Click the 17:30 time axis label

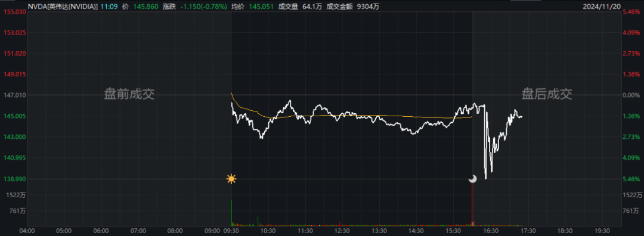tap(528, 231)
